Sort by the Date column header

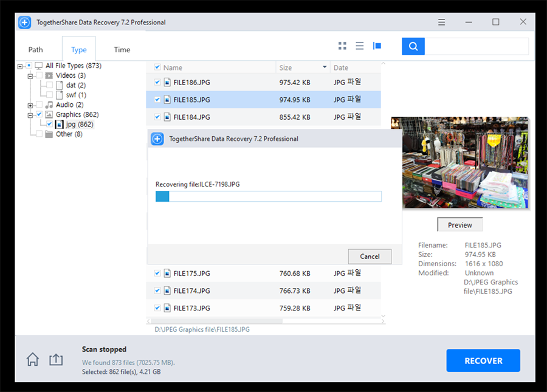tap(341, 67)
